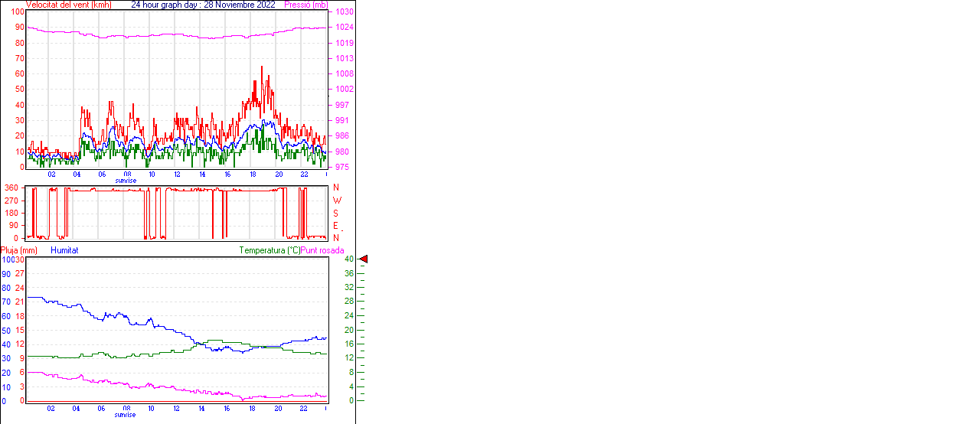Click the 'Humitat' legend label
Viewport: 980px width, 424px height.
pyautogui.click(x=64, y=250)
